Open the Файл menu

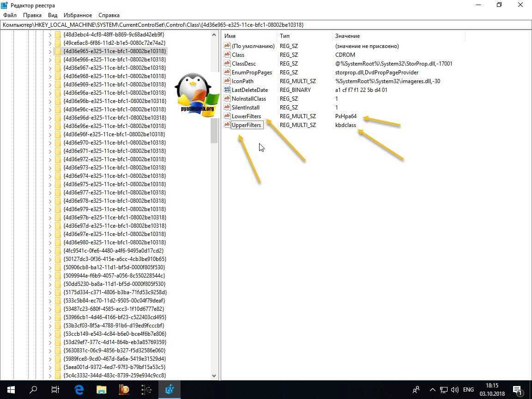click(9, 15)
